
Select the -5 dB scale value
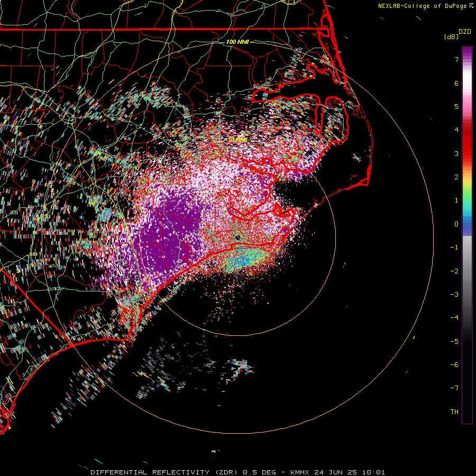pos(454,342)
